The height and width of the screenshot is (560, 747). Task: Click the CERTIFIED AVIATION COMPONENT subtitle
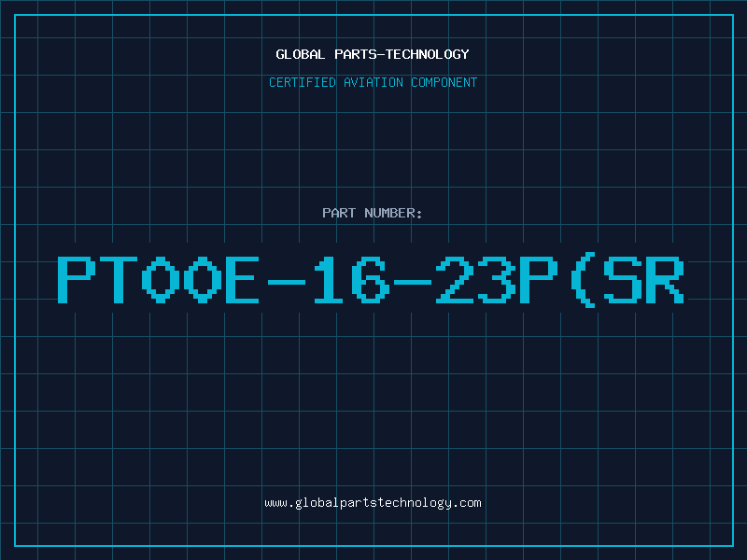(373, 82)
